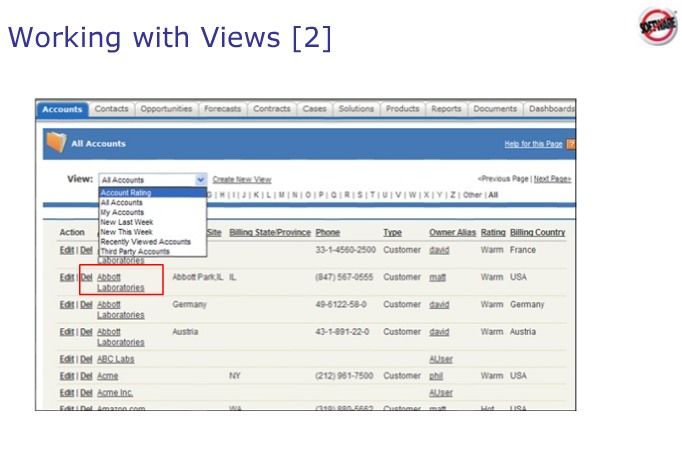Click Del for the Acme Inc. row
This screenshot has width=682, height=456.
86,393
